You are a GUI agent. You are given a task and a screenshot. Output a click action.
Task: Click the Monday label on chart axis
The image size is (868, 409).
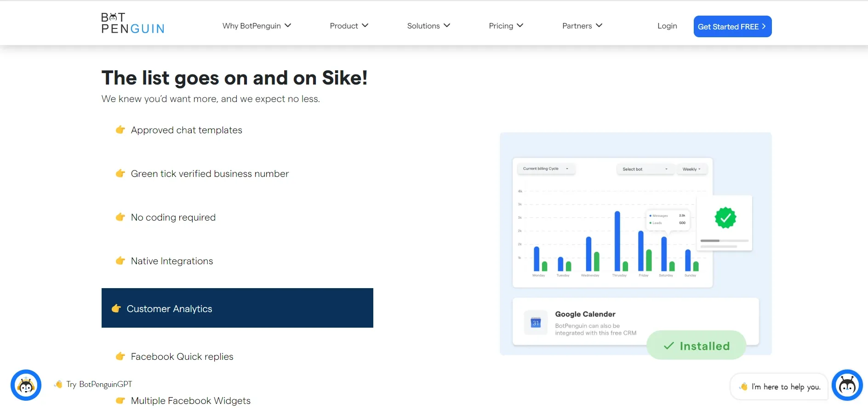pyautogui.click(x=538, y=275)
